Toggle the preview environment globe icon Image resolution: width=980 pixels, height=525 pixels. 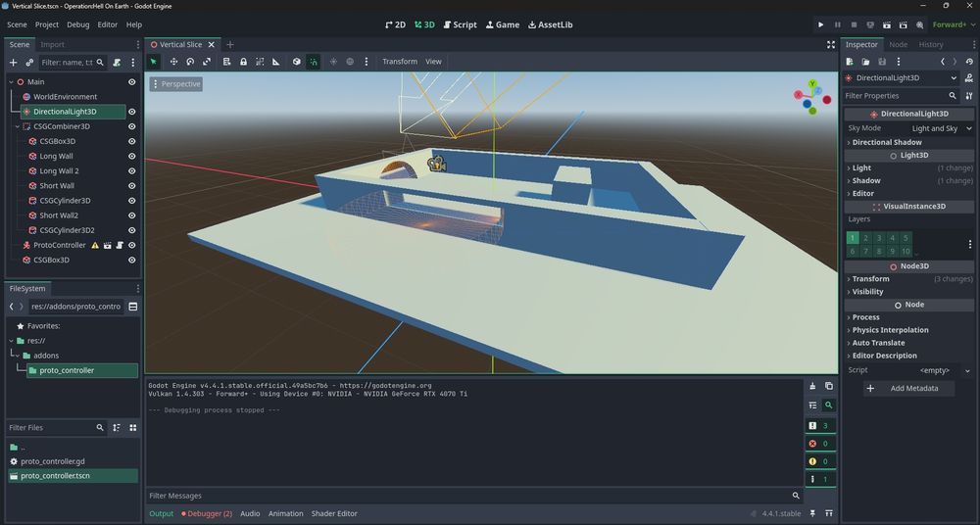[350, 62]
